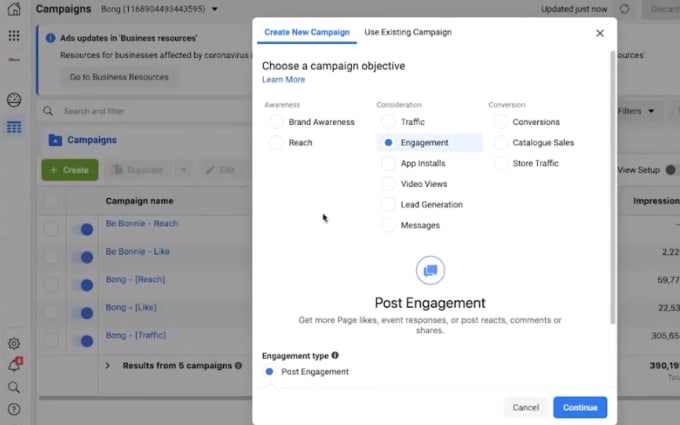Click the Duplicate button

click(139, 170)
